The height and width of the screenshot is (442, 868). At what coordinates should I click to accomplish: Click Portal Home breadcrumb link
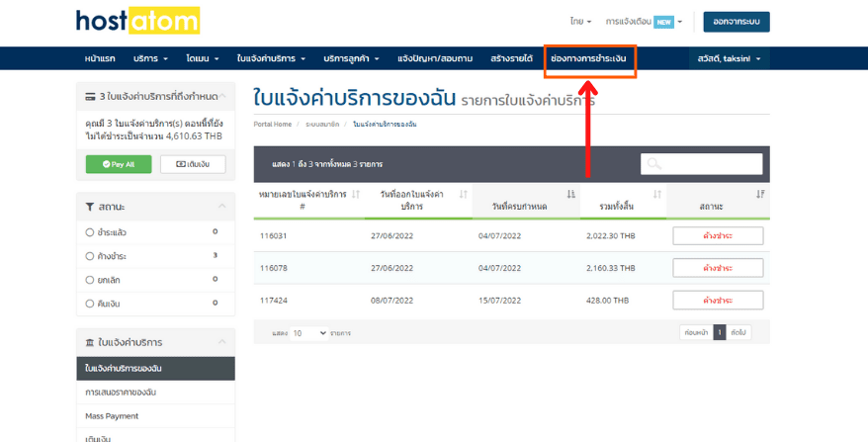[x=272, y=124]
